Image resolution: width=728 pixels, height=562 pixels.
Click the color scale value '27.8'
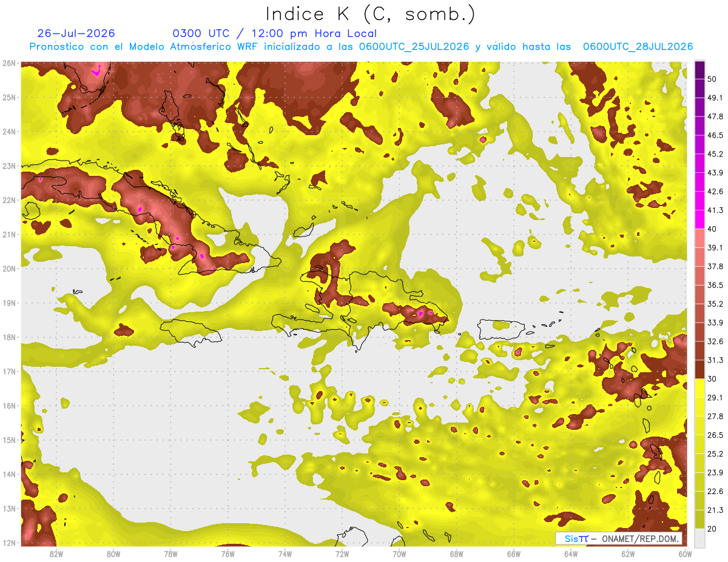pos(715,416)
